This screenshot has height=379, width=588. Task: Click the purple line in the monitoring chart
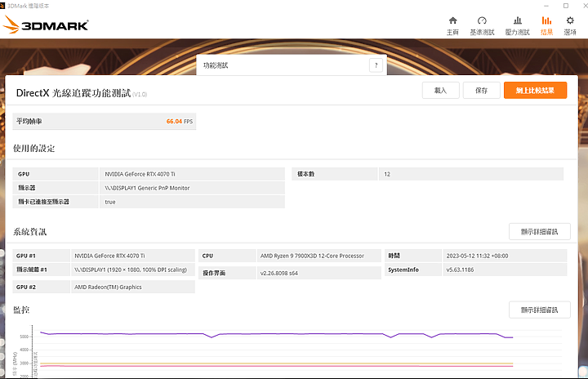(276, 334)
